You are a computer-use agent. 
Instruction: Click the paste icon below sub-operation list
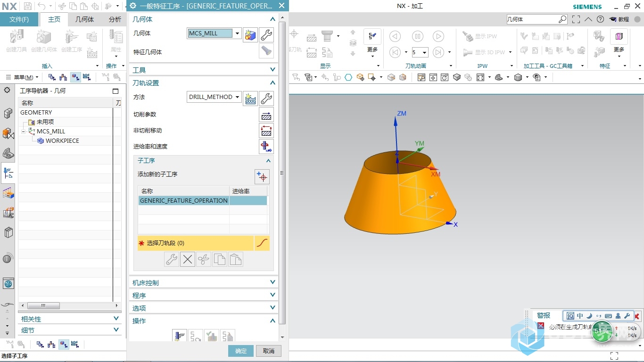point(236,259)
